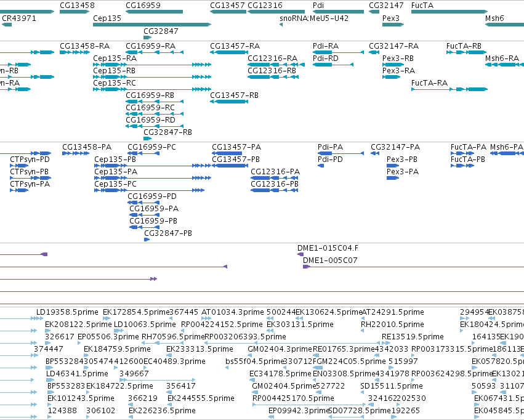The image size is (524, 420).
Task: Select the Msh6 gene label
Action: [x=494, y=18]
